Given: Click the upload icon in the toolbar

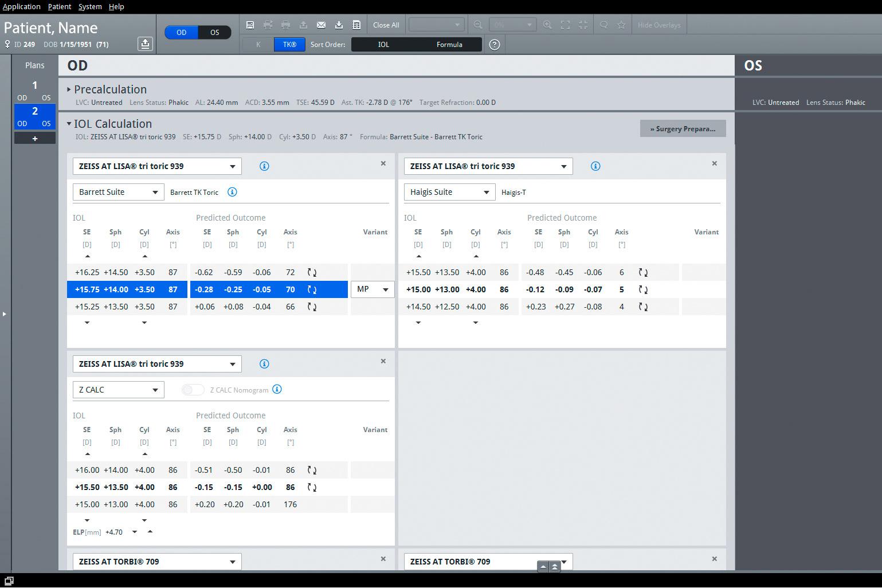Looking at the screenshot, I should 303,25.
